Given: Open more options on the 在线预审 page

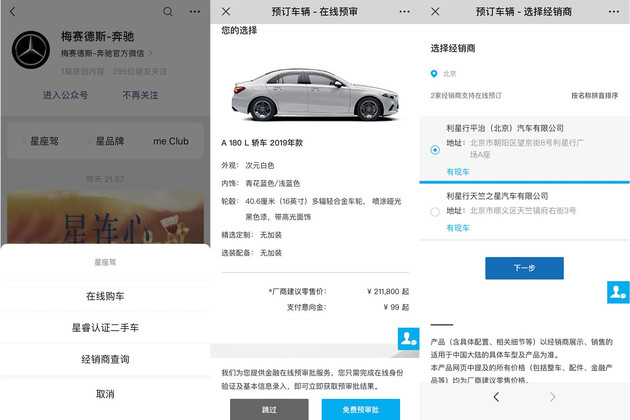Looking at the screenshot, I should click(x=405, y=12).
